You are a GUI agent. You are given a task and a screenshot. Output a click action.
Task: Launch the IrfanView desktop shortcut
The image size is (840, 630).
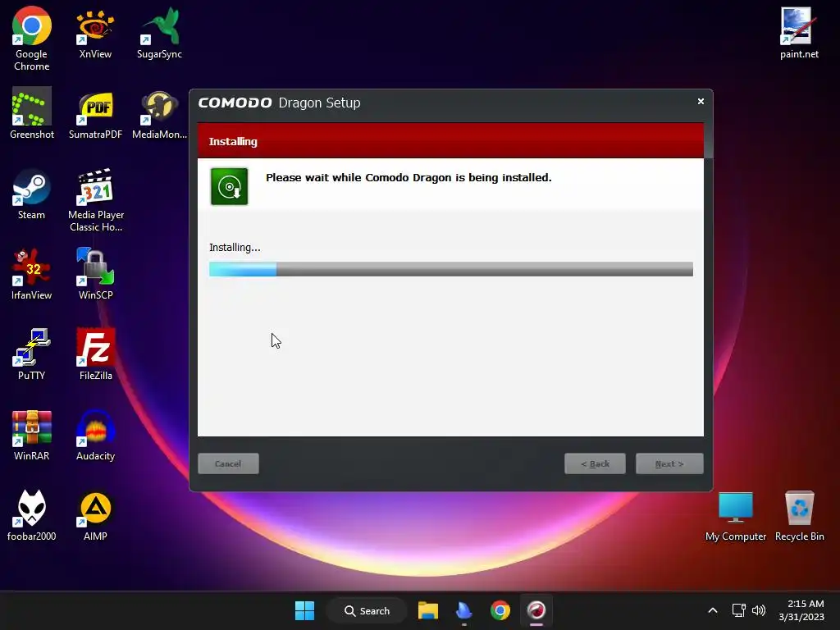point(32,274)
